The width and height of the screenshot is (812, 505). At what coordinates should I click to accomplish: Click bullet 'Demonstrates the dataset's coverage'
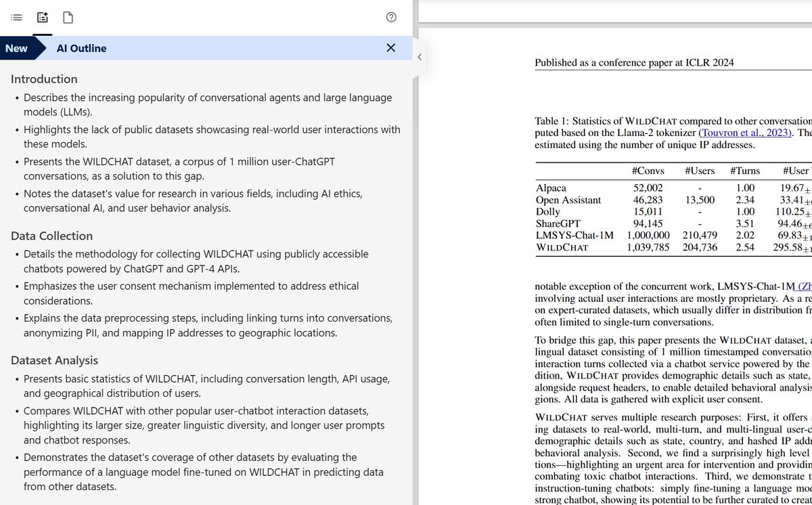coord(203,472)
